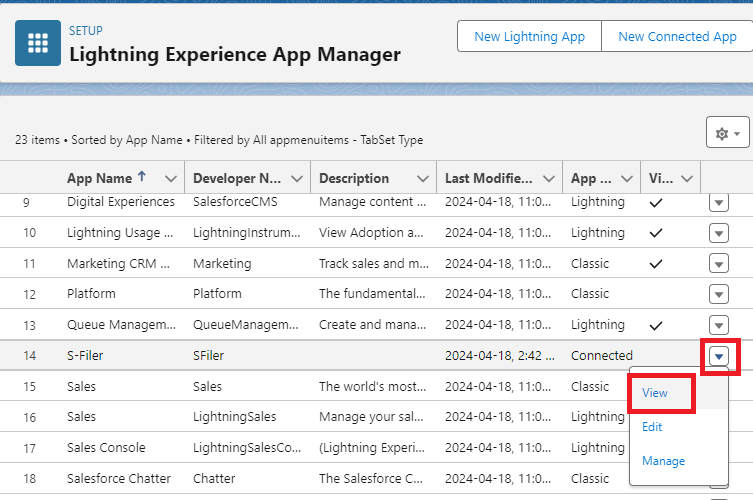753x500 pixels.
Task: Open App Type column menu chevron
Action: (626, 179)
